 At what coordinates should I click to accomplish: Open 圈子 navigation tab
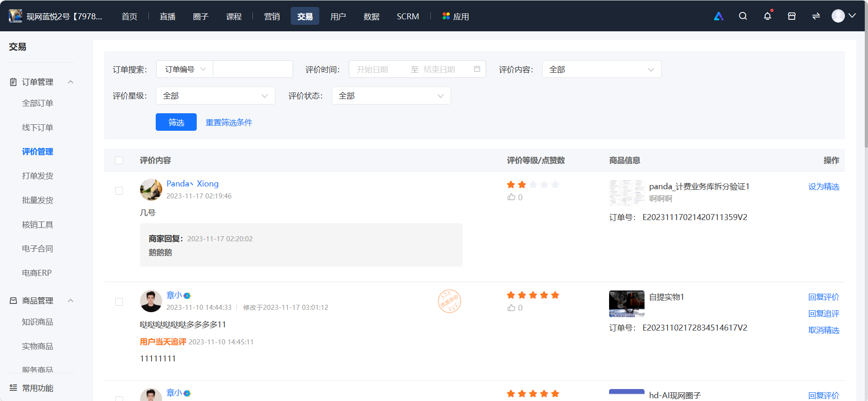(x=201, y=16)
